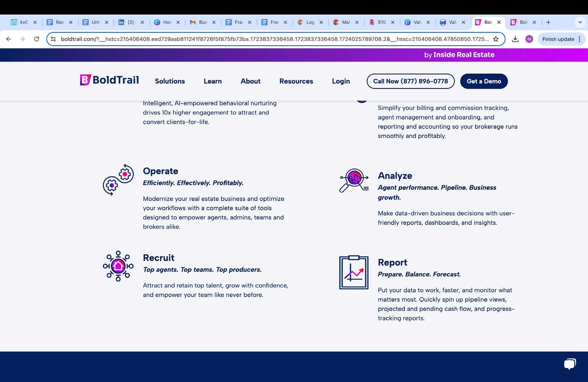Image resolution: width=588 pixels, height=382 pixels.
Task: Close the Mat tab
Action: [x=357, y=22]
